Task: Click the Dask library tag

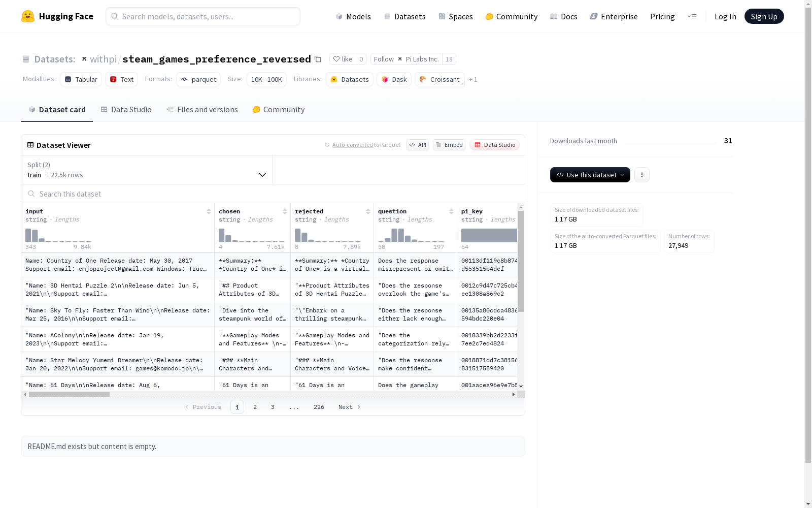Action: 394,79
